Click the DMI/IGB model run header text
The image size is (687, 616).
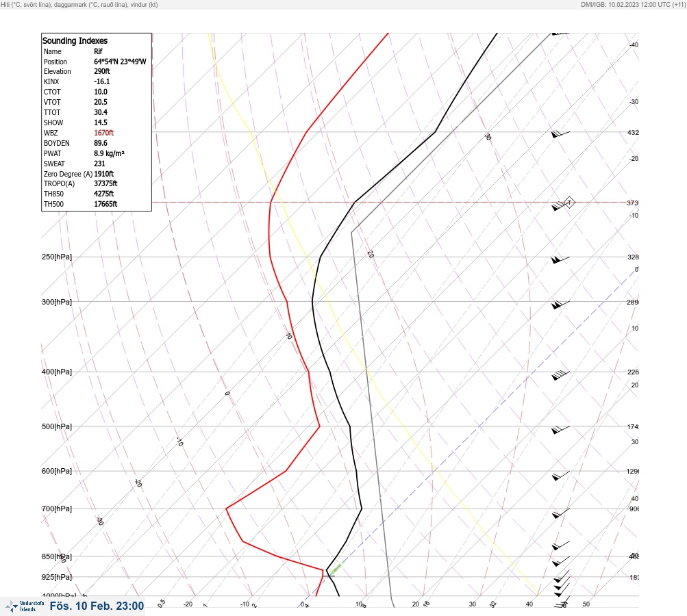(x=633, y=4)
